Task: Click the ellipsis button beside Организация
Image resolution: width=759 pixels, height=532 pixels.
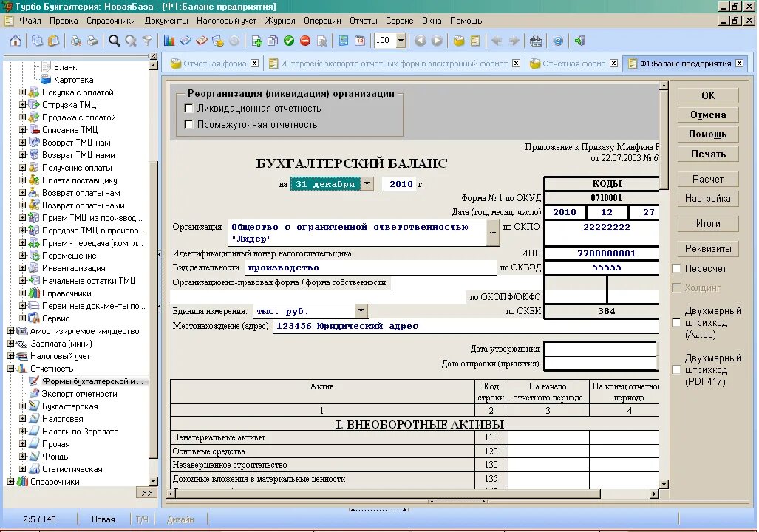Action: click(x=493, y=233)
